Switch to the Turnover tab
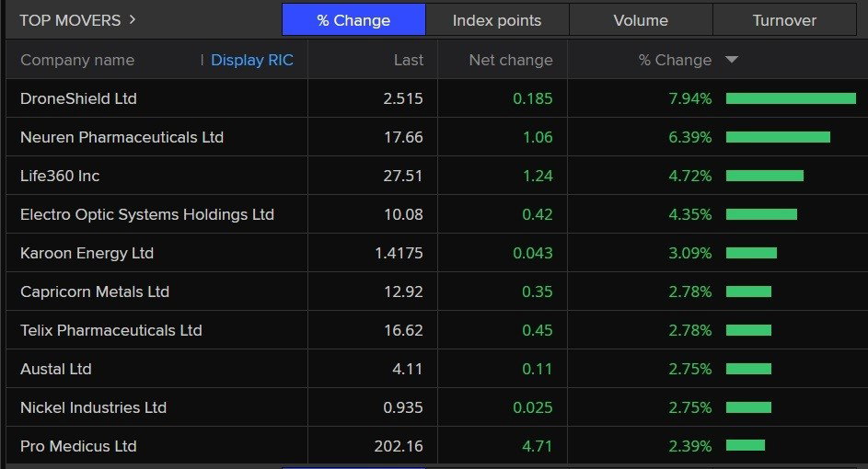This screenshot has width=868, height=469. [x=784, y=20]
